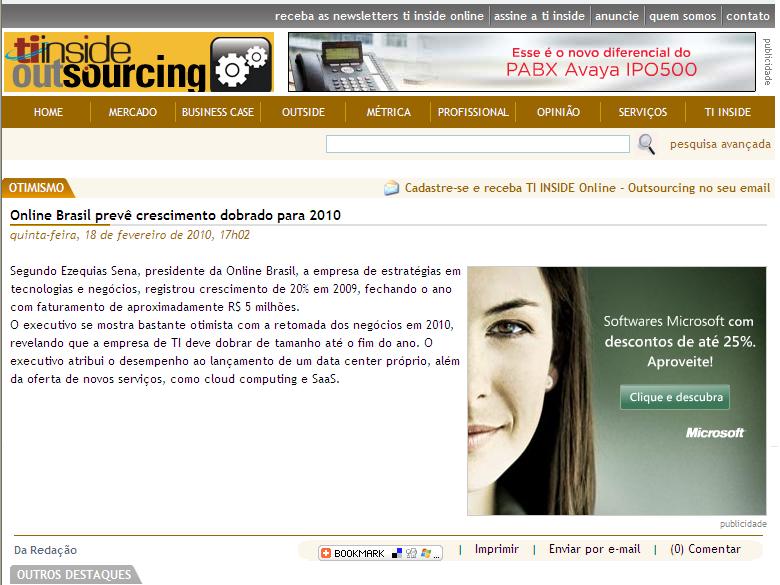Image resolution: width=780 pixels, height=585 pixels.
Task: Open the BUSINESS CASE menu item
Action: 218,112
